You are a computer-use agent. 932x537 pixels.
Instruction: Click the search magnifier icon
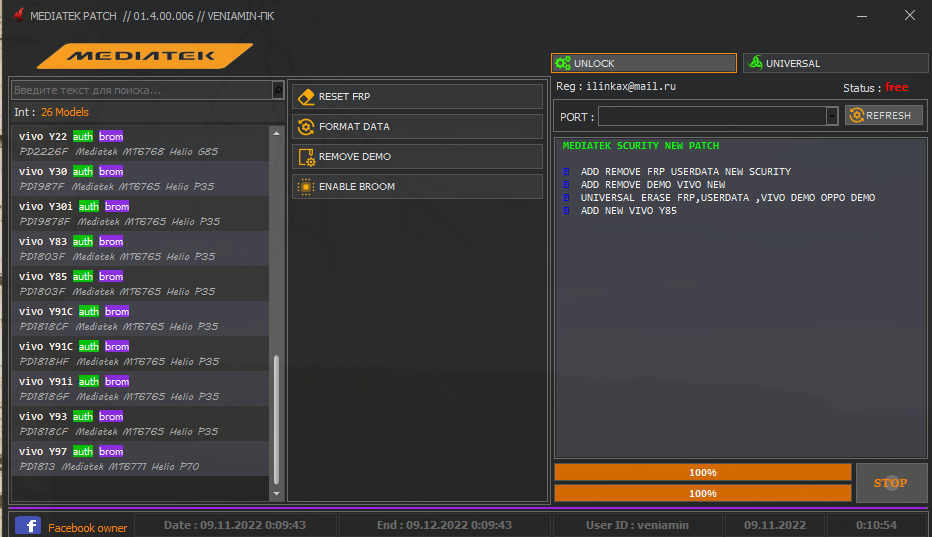coord(278,90)
